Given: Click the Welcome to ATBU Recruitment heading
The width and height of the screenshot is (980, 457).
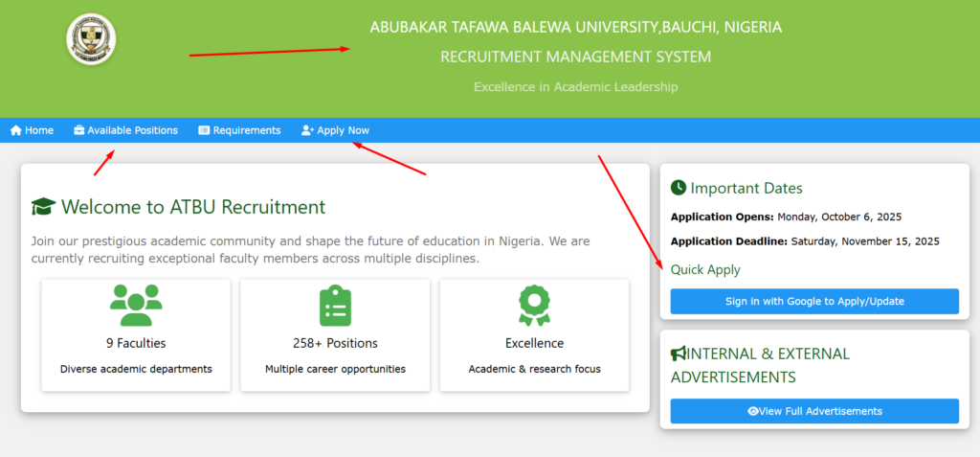Looking at the screenshot, I should pos(179,207).
